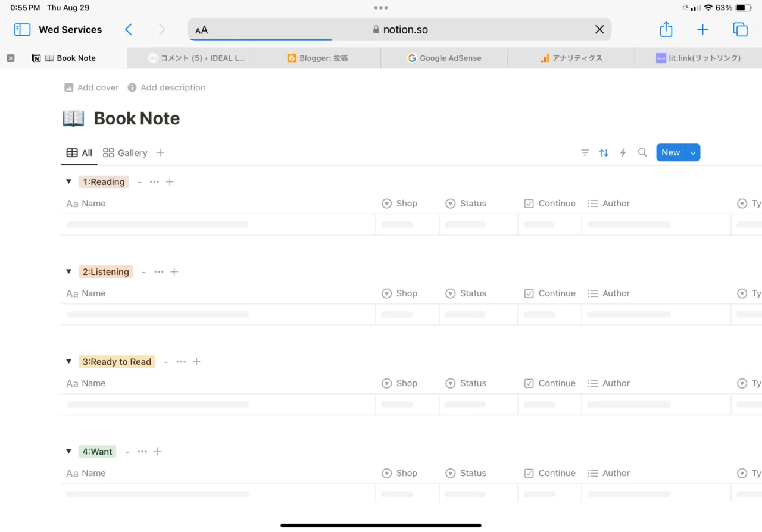
Task: Switch to Blogger browser tab
Action: tap(317, 58)
